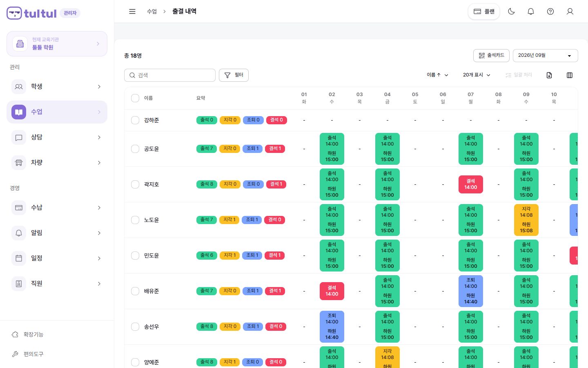Click the 일정 calendar icon
This screenshot has height=368, width=588.
[19, 258]
